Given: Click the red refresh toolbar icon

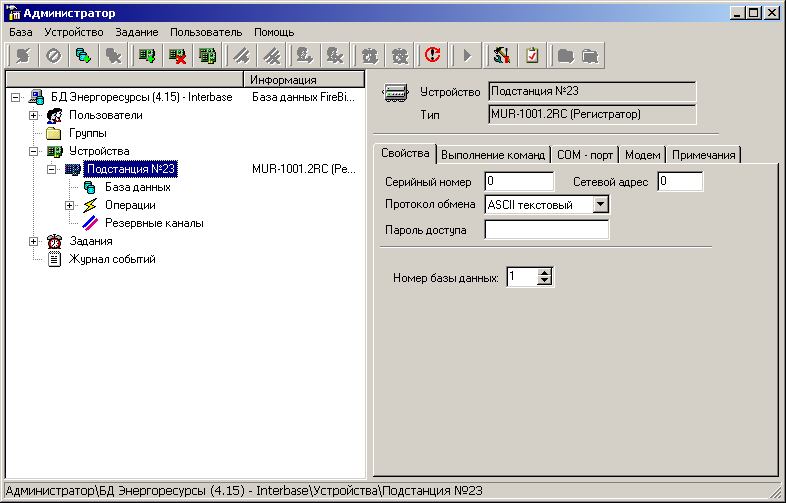Looking at the screenshot, I should click(x=432, y=55).
